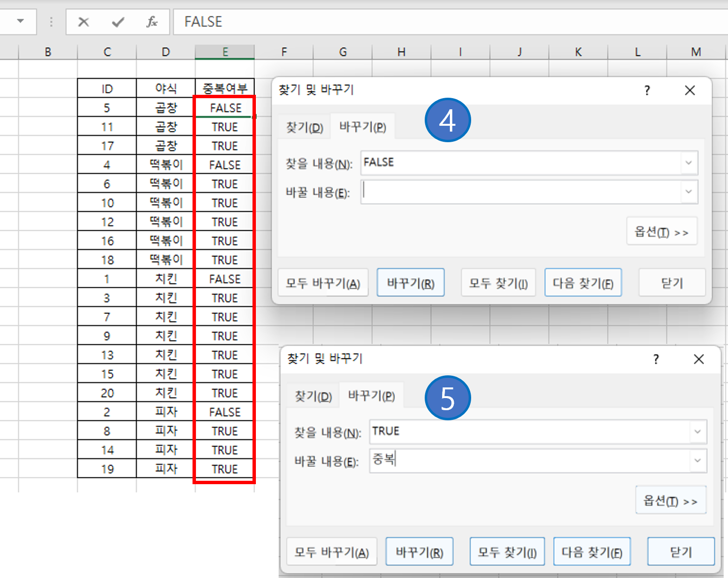The height and width of the screenshot is (578, 728).
Task: Click 모두 바꾸기(A) in the bottom dialog
Action: (x=332, y=551)
